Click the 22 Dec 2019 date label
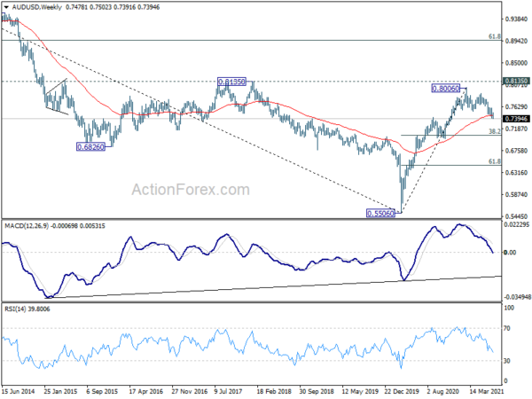 pos(403,392)
